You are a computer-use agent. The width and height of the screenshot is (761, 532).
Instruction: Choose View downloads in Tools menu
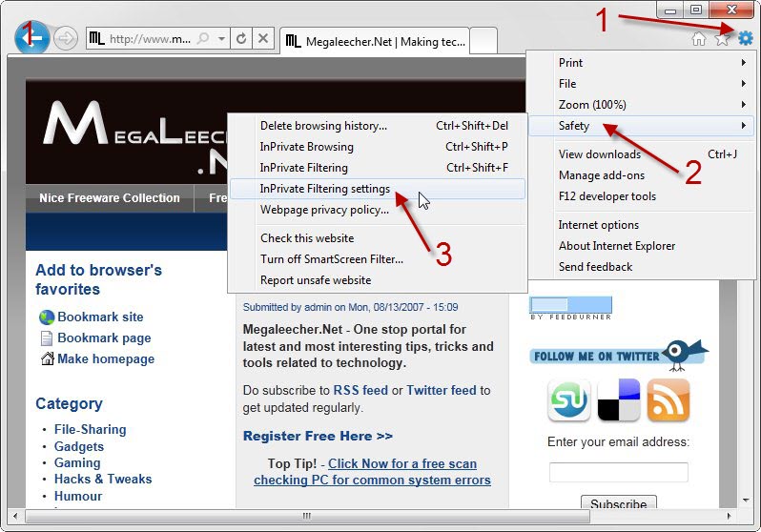click(641, 154)
